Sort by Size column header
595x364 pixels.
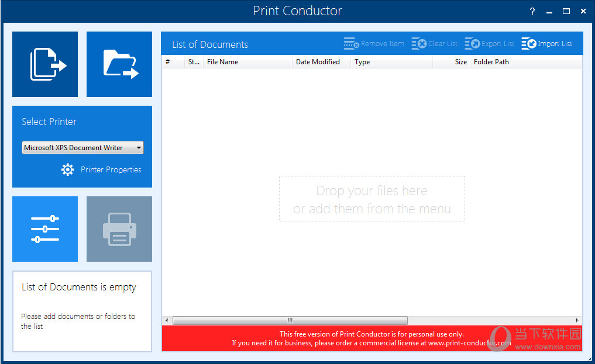point(451,62)
